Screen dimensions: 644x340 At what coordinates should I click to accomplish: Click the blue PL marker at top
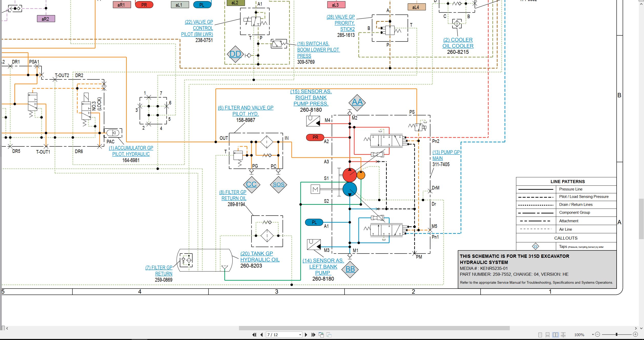tap(202, 5)
